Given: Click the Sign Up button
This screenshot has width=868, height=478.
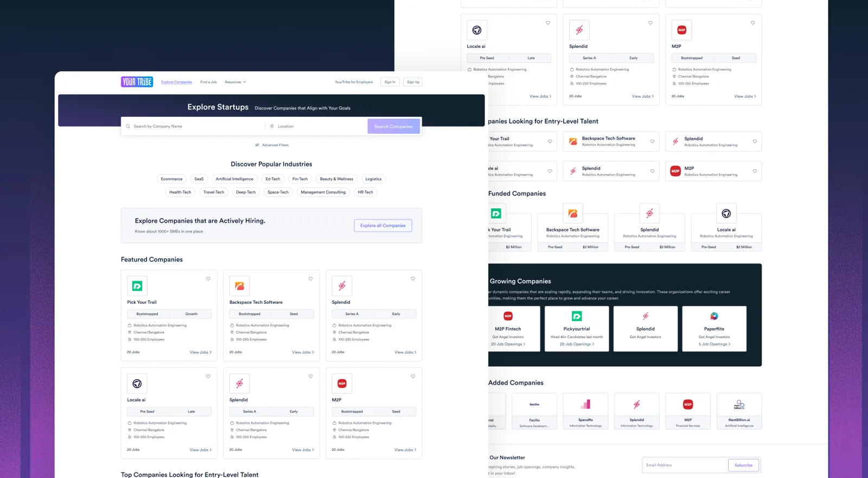Looking at the screenshot, I should [413, 82].
